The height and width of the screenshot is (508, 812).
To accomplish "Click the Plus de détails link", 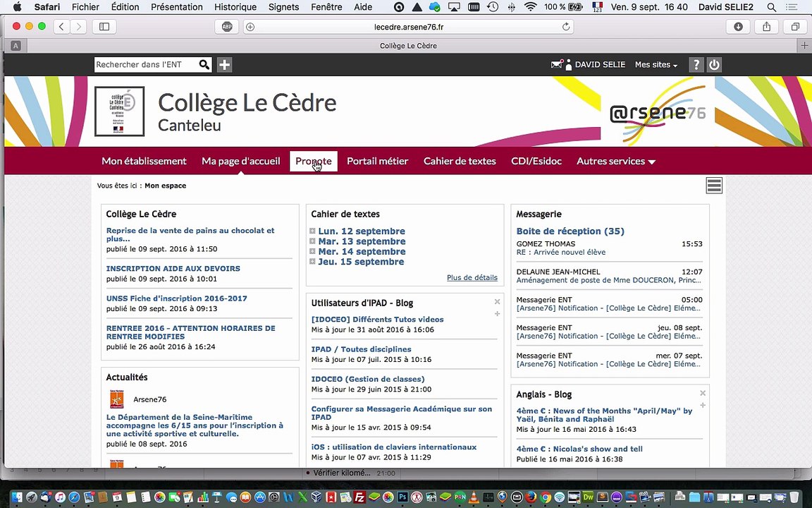I will (472, 278).
